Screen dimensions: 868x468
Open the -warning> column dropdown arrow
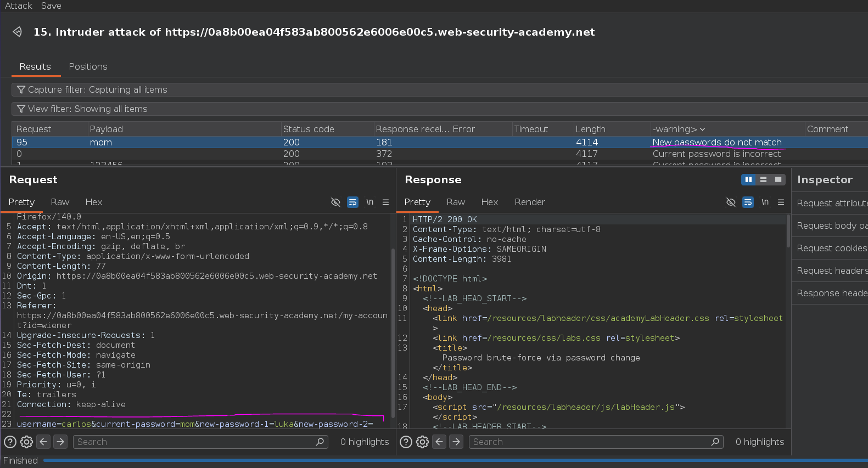pos(702,129)
